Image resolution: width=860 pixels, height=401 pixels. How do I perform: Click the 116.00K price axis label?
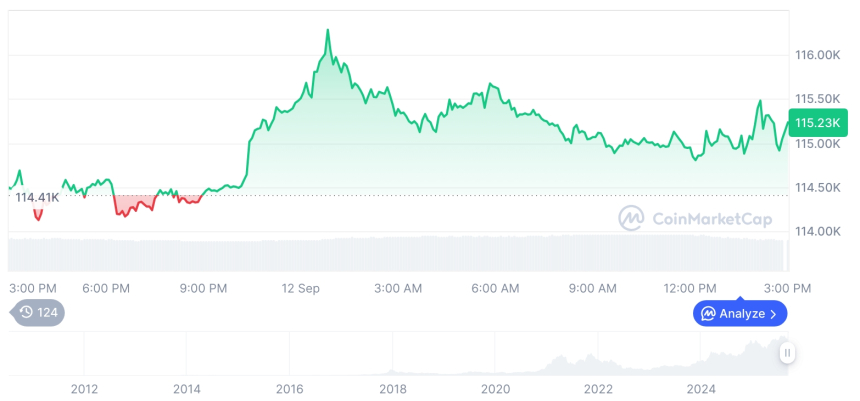[x=819, y=55]
